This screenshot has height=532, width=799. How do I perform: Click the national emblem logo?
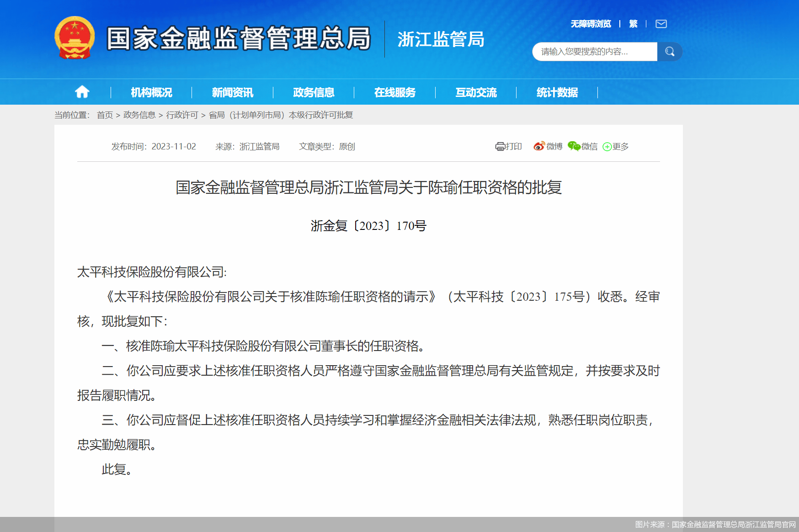[x=75, y=38]
